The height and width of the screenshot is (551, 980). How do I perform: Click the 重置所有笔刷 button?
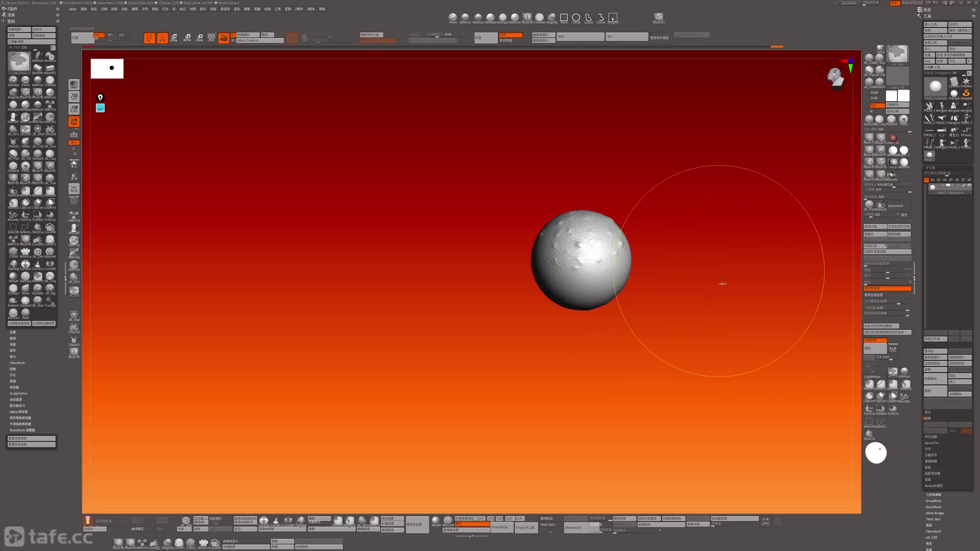[x=32, y=445]
